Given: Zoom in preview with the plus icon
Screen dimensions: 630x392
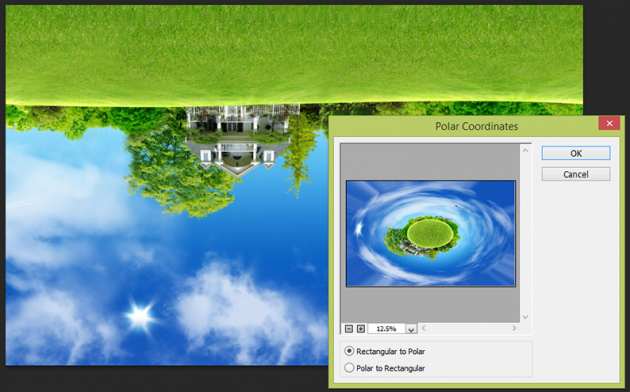Looking at the screenshot, I should [x=361, y=329].
